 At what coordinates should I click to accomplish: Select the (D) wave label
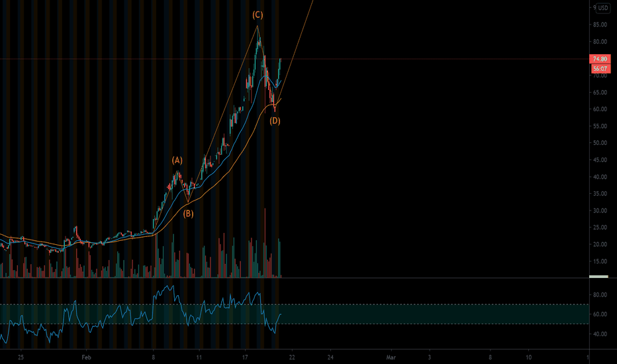pos(275,121)
